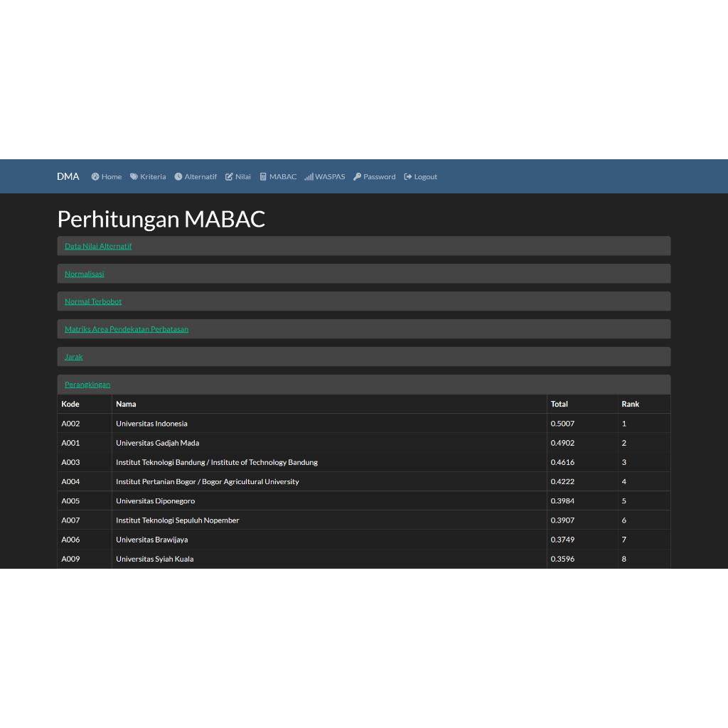Screen dimensions: 728x728
Task: Click the Rank column header
Action: click(644, 404)
